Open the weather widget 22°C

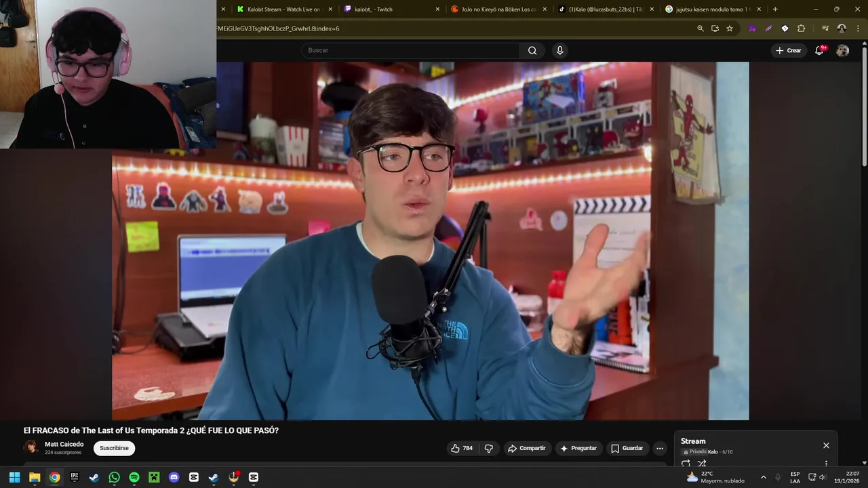point(715,477)
